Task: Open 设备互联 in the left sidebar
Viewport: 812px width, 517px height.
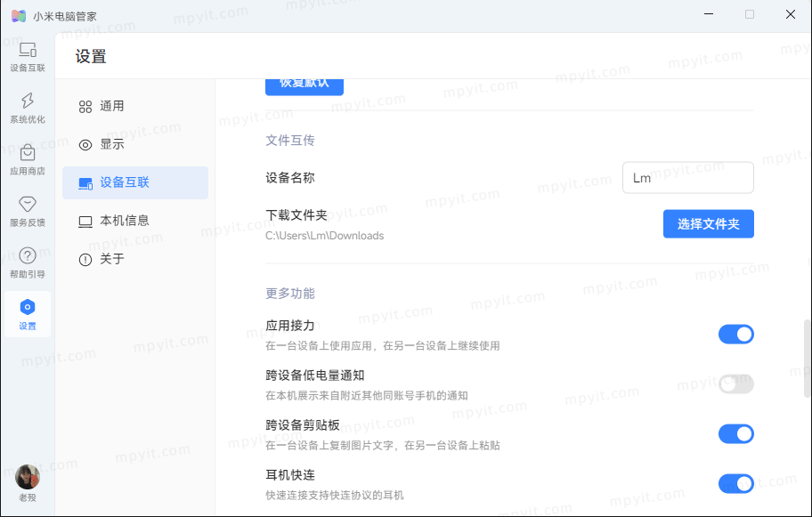Action: point(28,57)
